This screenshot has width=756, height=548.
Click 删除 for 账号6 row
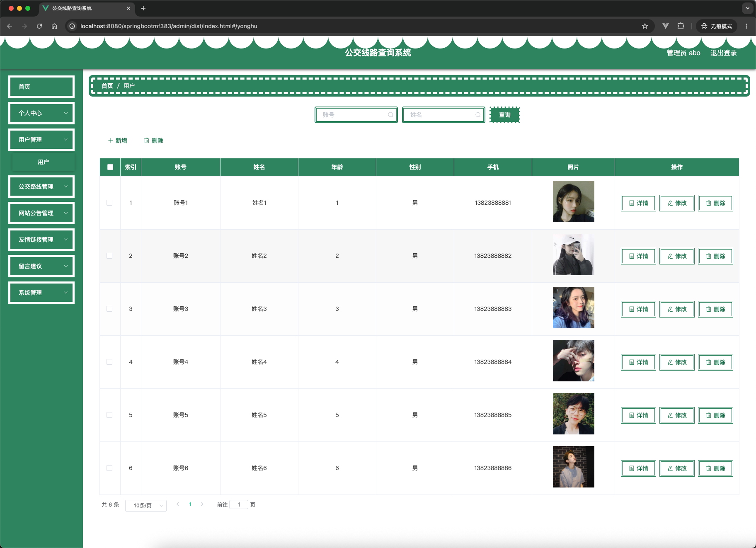[x=715, y=468]
